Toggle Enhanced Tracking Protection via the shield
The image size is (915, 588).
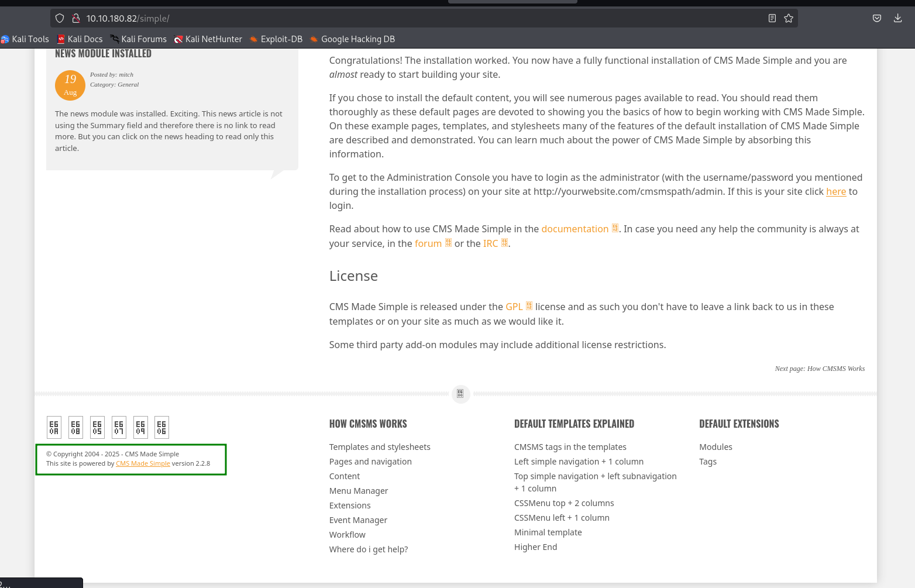coord(59,18)
